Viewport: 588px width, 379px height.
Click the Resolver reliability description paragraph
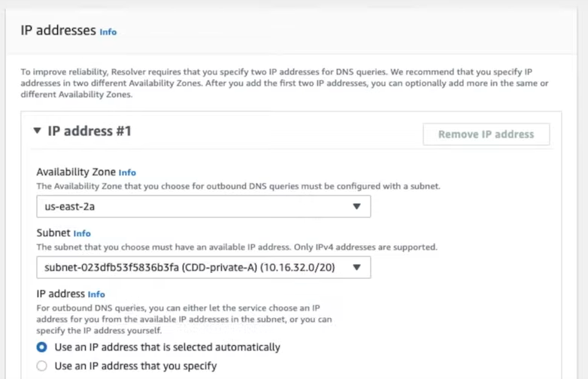[284, 83]
